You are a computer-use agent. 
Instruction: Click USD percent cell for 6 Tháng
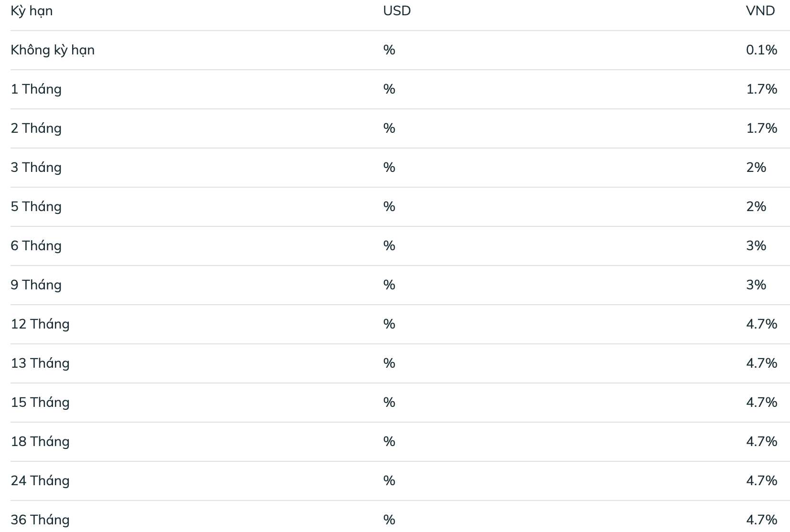pyautogui.click(x=389, y=246)
